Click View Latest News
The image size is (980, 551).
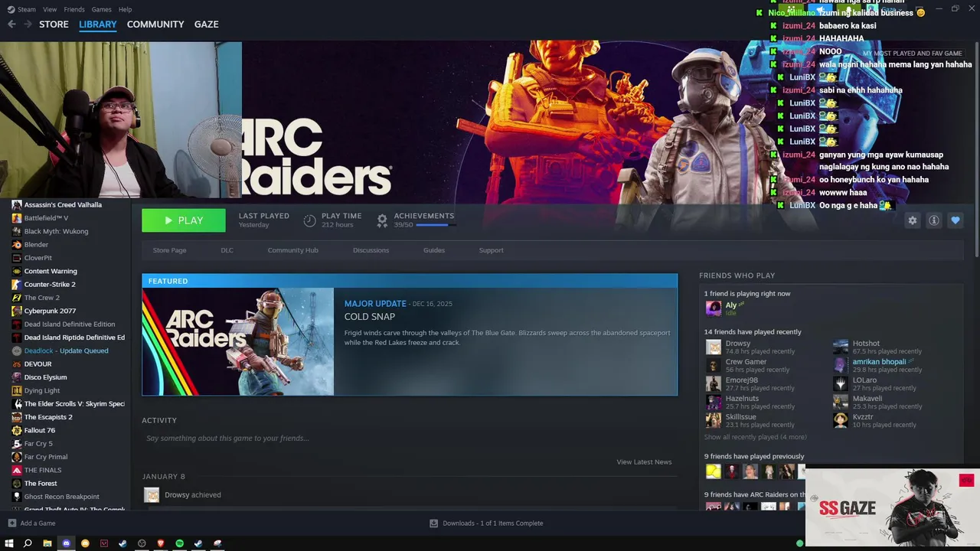pyautogui.click(x=644, y=462)
